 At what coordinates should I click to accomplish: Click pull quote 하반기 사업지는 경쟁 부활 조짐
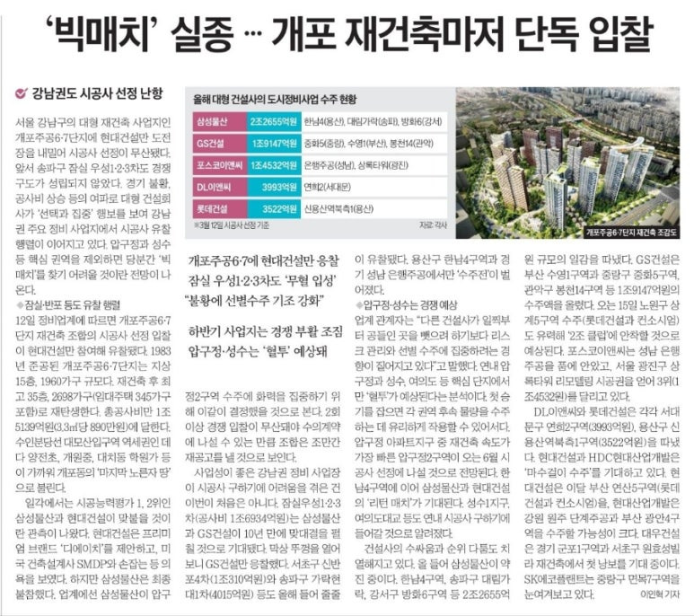(x=266, y=331)
